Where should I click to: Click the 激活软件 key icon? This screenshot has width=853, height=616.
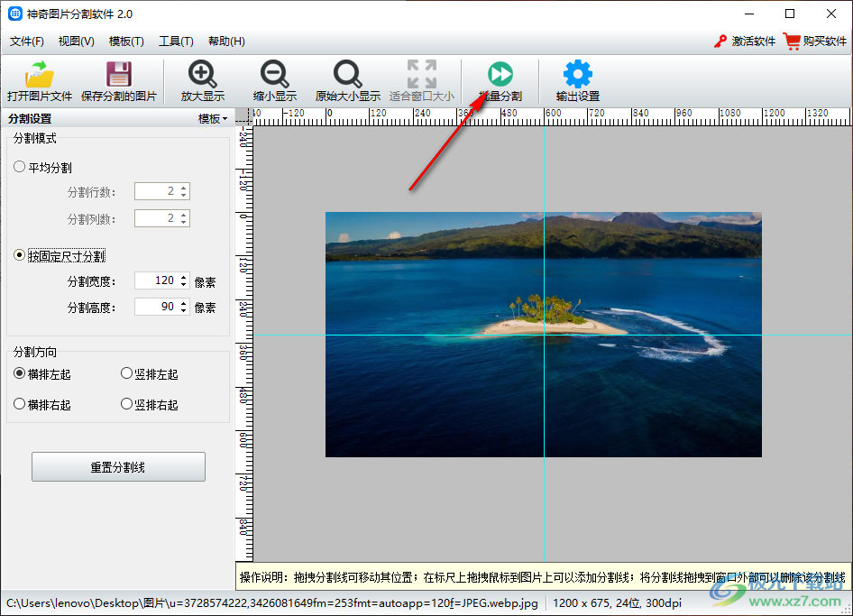tap(720, 41)
